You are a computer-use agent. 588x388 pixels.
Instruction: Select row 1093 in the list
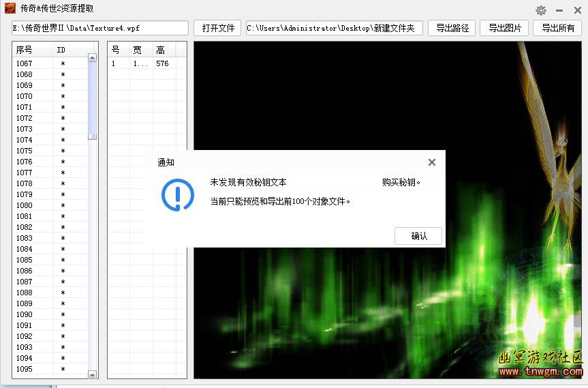50,346
